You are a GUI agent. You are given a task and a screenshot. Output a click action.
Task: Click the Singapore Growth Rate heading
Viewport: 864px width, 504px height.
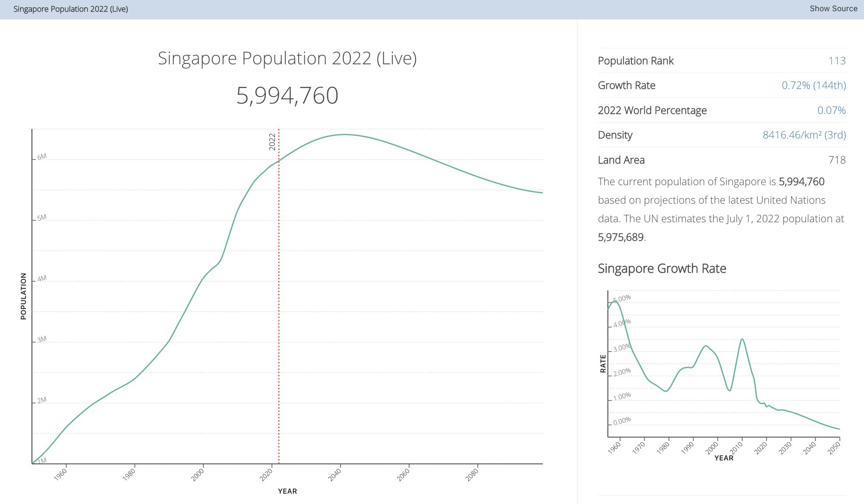[x=662, y=268]
